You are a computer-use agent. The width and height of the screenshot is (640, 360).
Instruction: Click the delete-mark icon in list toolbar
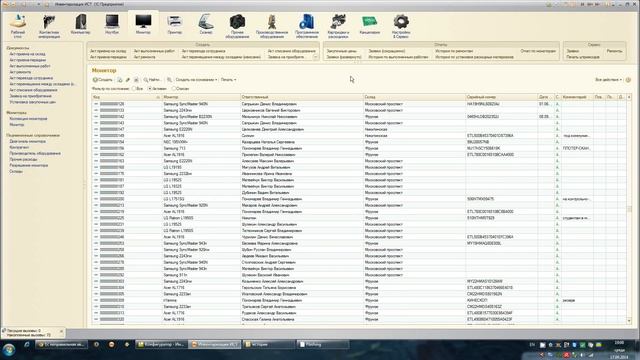pyautogui.click(x=136, y=80)
